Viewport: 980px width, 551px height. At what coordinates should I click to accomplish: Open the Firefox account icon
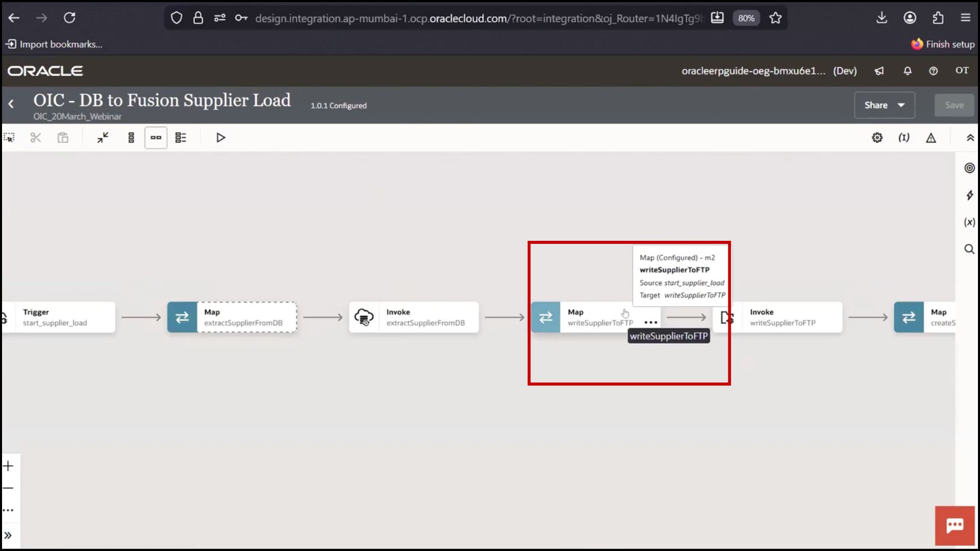point(910,18)
